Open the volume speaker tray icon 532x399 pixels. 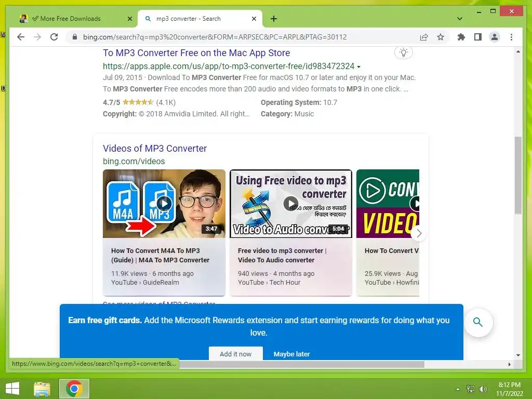tap(483, 389)
